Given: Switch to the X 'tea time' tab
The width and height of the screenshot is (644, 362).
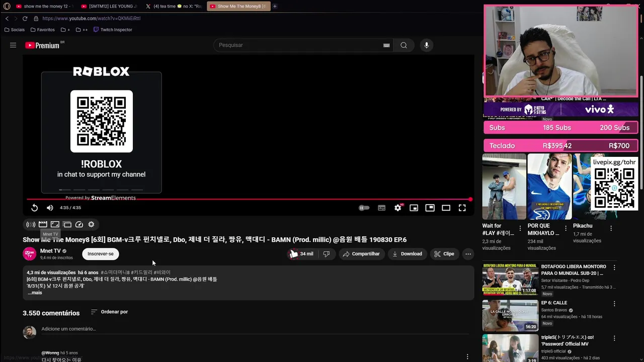Looking at the screenshot, I should [174, 6].
